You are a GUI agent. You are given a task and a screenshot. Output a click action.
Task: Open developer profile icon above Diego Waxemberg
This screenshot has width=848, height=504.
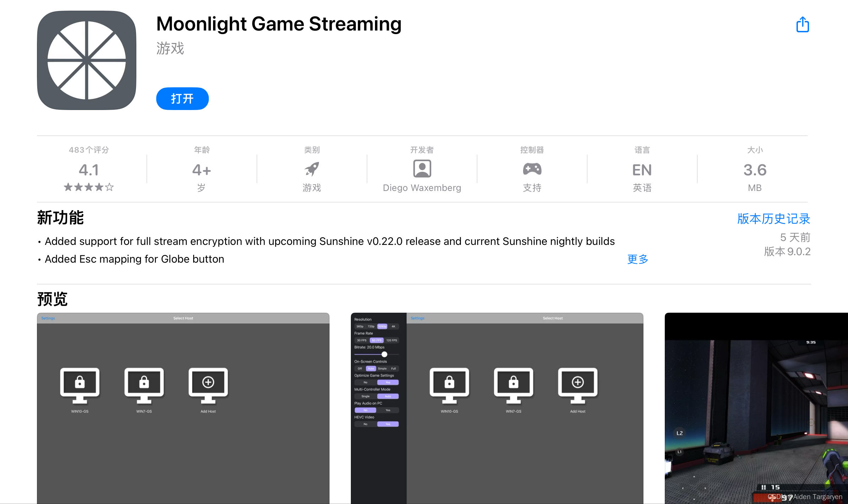[422, 169]
